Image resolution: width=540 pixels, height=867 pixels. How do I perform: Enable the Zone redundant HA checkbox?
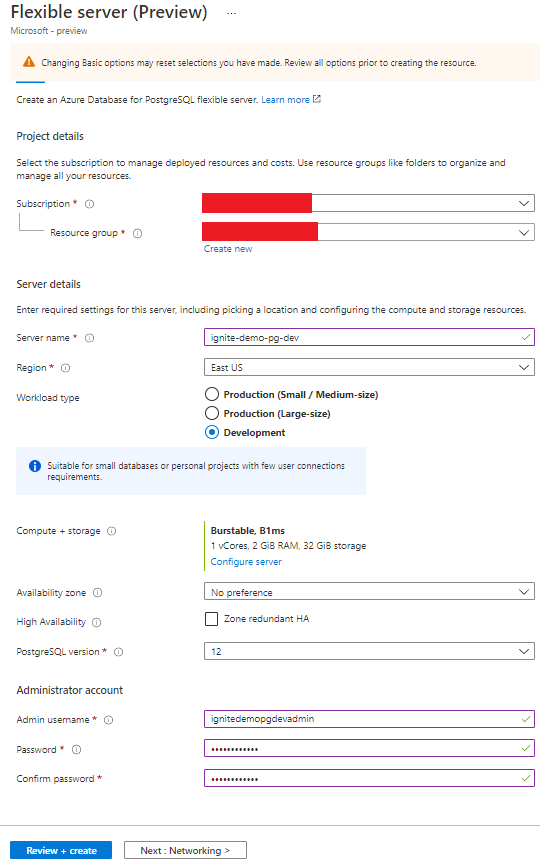(x=211, y=619)
